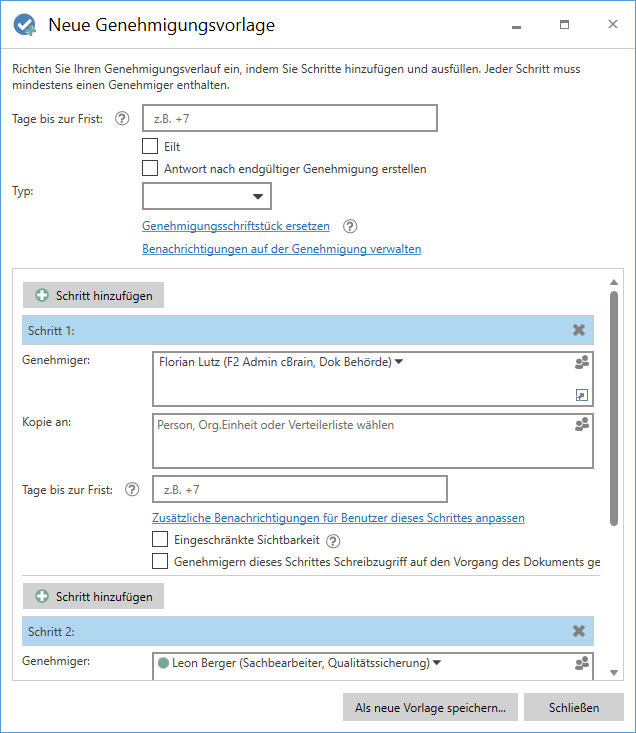Close the dialog with the title bar X
The image size is (636, 733).
point(613,24)
